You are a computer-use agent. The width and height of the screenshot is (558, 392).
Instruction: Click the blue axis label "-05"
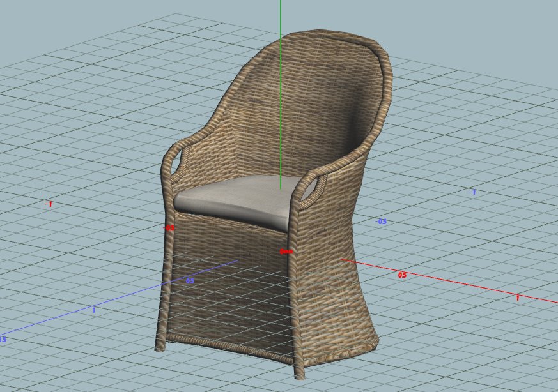point(381,222)
